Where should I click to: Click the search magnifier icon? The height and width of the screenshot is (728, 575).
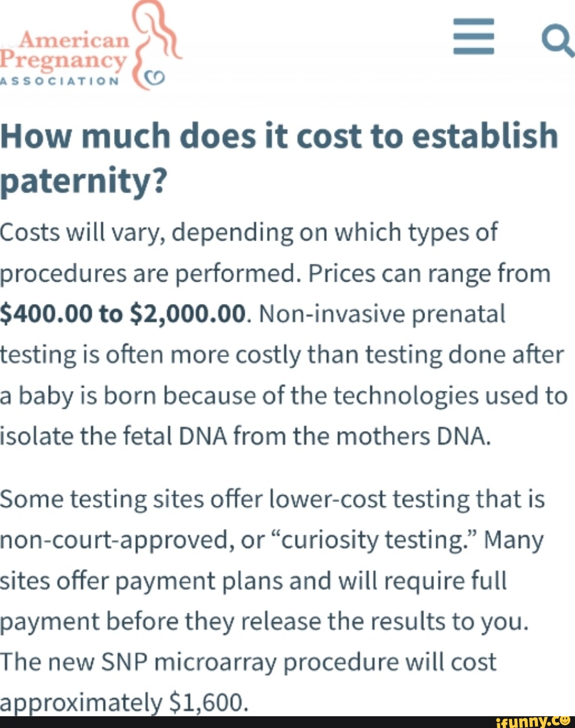556,42
